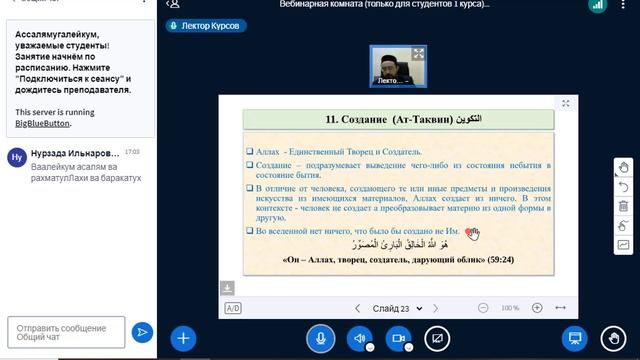The width and height of the screenshot is (640, 360).
Task: Zoom out the slide
Action: point(483,308)
